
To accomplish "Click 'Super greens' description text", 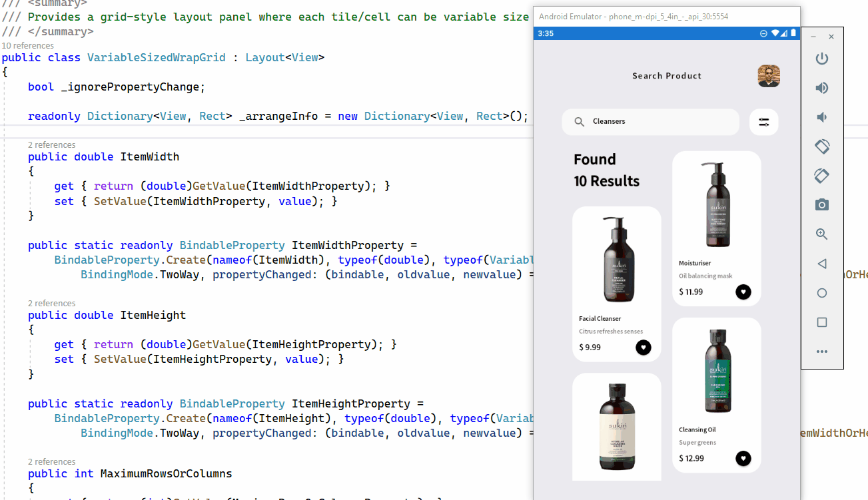I will pos(697,442).
